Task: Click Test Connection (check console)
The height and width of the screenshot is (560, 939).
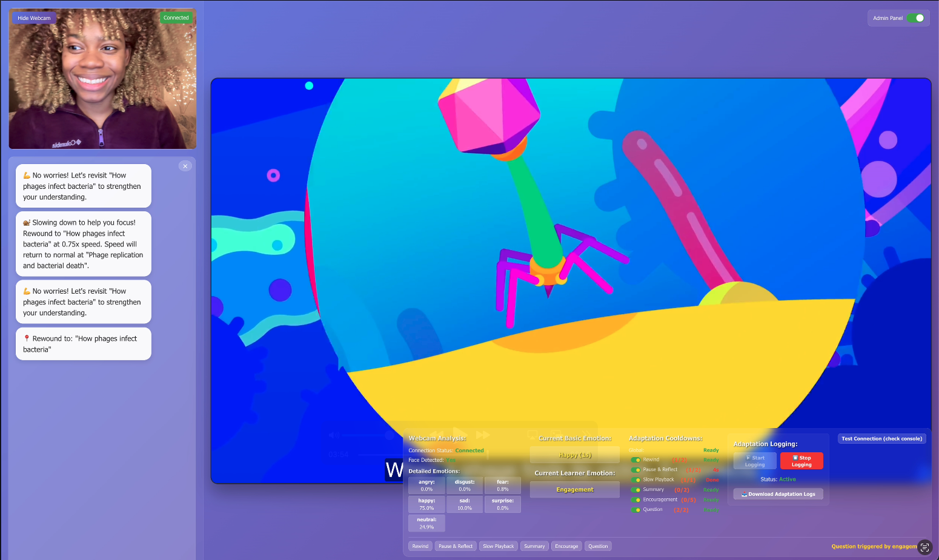Action: click(882, 438)
